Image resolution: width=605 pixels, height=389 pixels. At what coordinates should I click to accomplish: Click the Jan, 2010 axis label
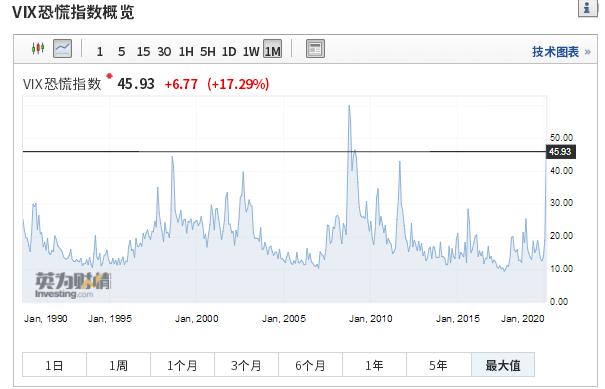point(370,319)
